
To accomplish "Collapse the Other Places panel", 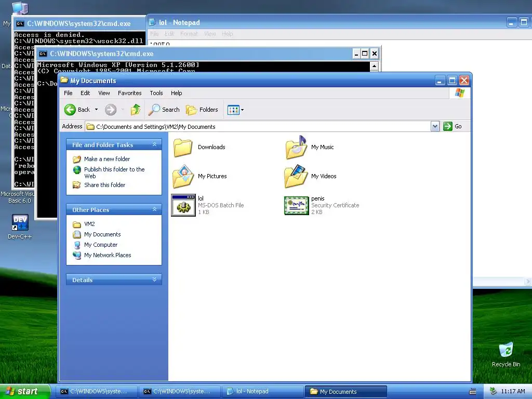I will click(154, 210).
